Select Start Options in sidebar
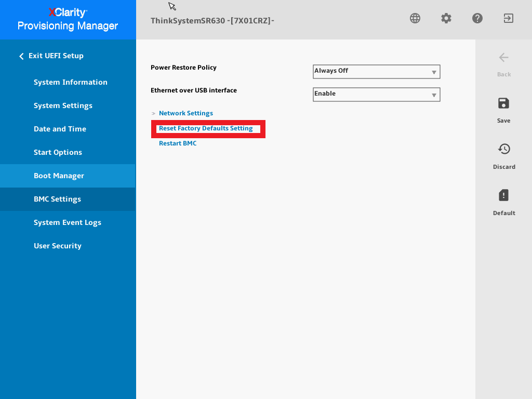Image resolution: width=532 pixels, height=399 pixels. coord(58,152)
